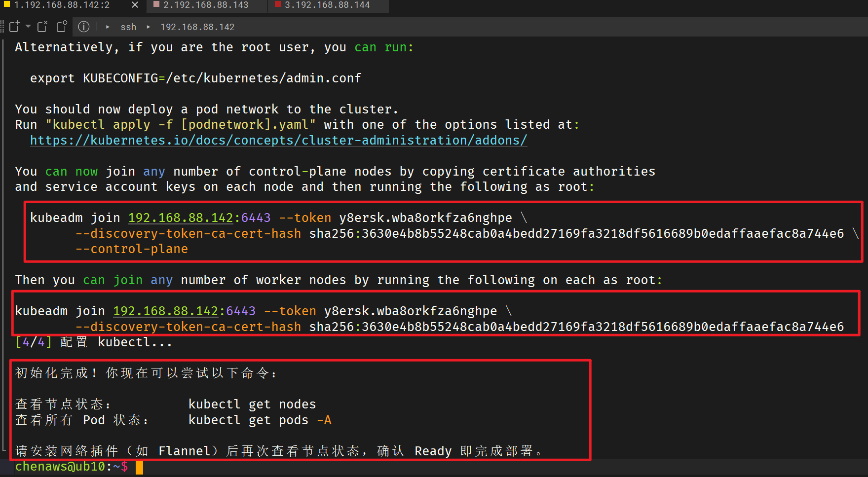Switch to the 2.192.168.88.143 tab
This screenshot has height=477, width=868.
coord(206,5)
